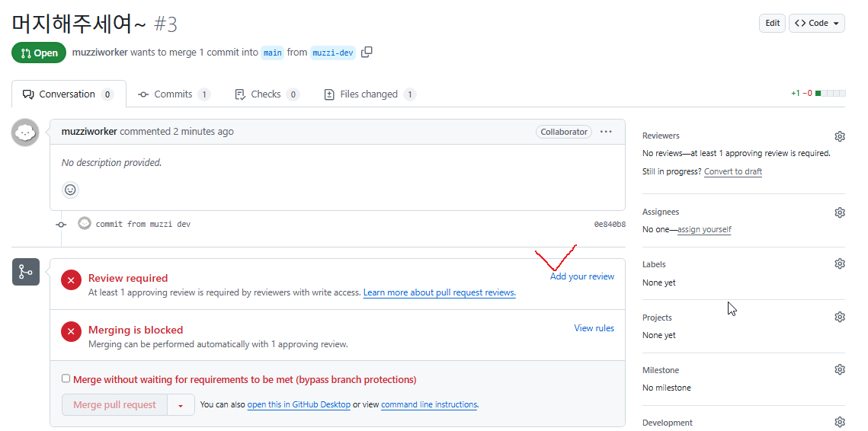This screenshot has width=868, height=431.
Task: Open the Files changed tab
Action: click(370, 94)
